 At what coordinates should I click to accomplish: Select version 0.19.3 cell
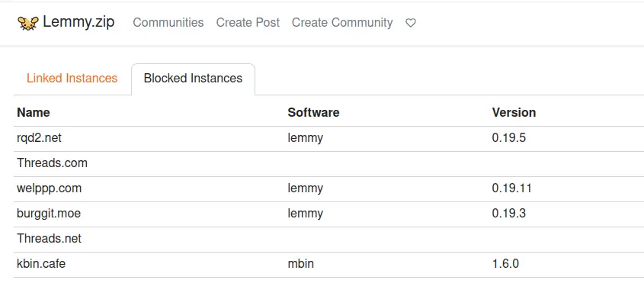coord(509,214)
